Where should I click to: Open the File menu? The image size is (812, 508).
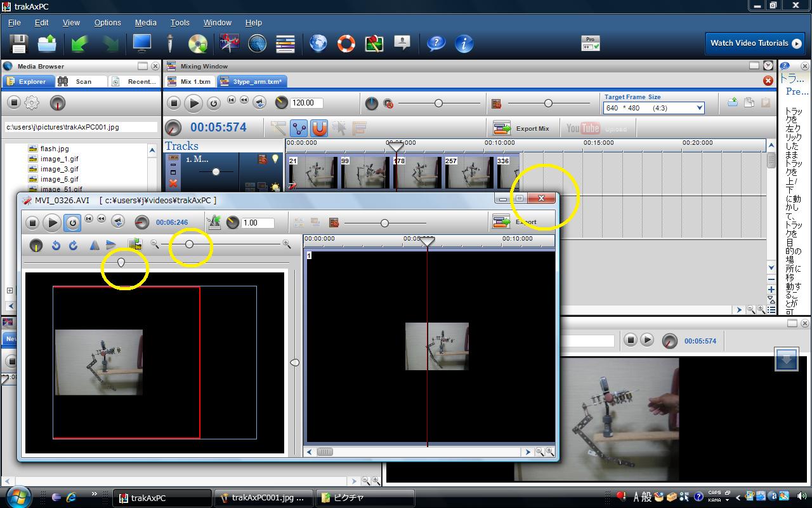coord(14,22)
